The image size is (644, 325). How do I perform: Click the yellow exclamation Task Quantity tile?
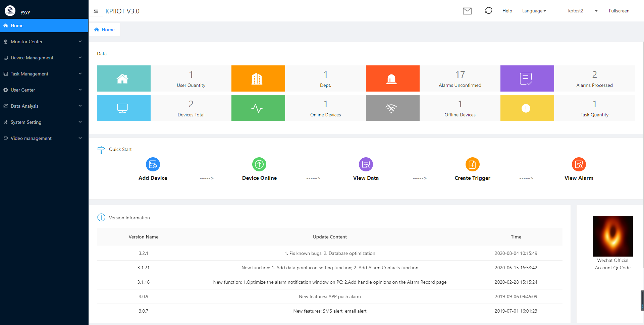527,108
